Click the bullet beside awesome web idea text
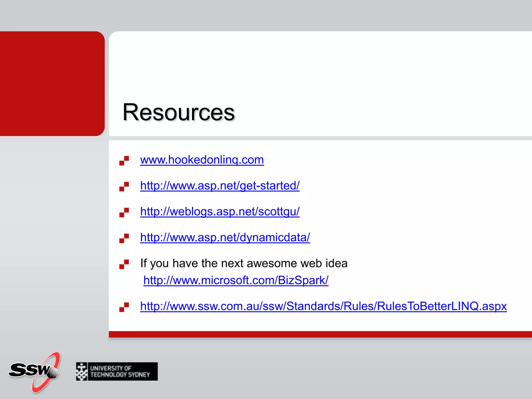The image size is (532, 399). pyautogui.click(x=124, y=264)
